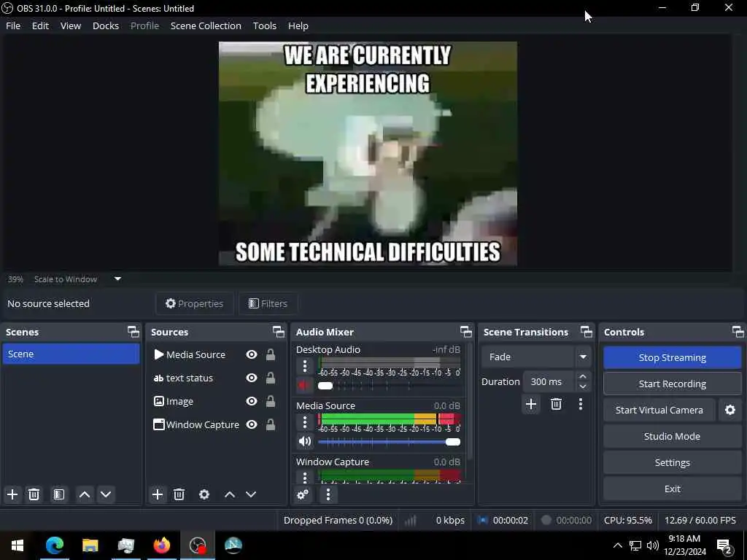The width and height of the screenshot is (747, 560).
Task: Open Desktop Audio three-dot options
Action: point(305,366)
